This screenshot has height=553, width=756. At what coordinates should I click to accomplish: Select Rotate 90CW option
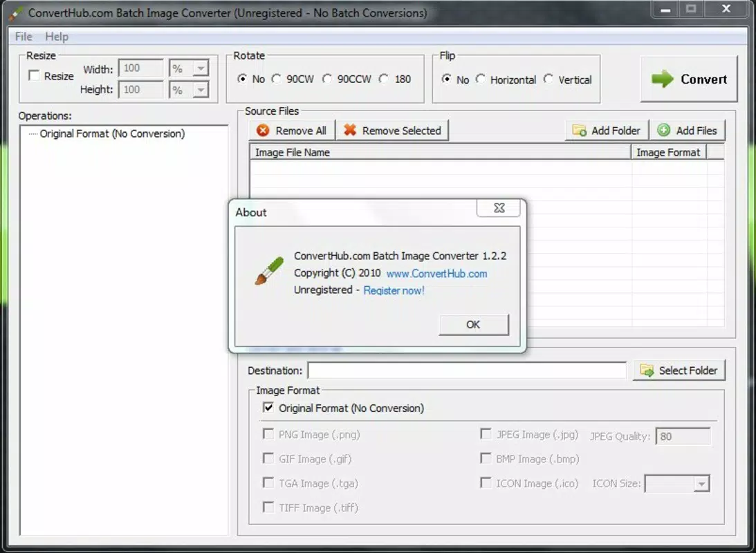pyautogui.click(x=276, y=79)
